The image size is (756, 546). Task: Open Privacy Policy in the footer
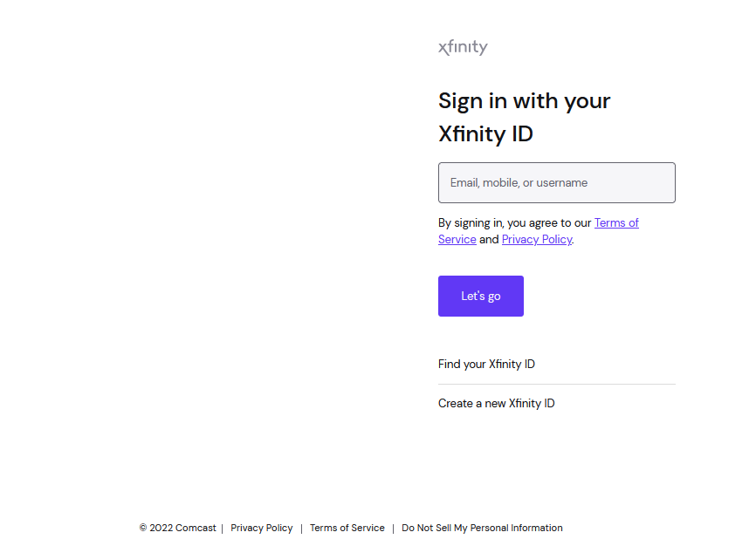click(x=261, y=528)
